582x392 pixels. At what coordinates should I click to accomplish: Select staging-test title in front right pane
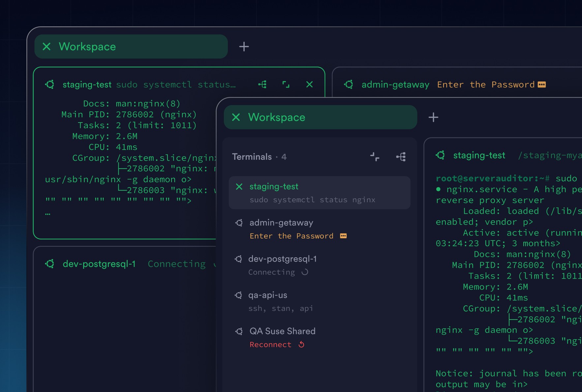pos(479,155)
